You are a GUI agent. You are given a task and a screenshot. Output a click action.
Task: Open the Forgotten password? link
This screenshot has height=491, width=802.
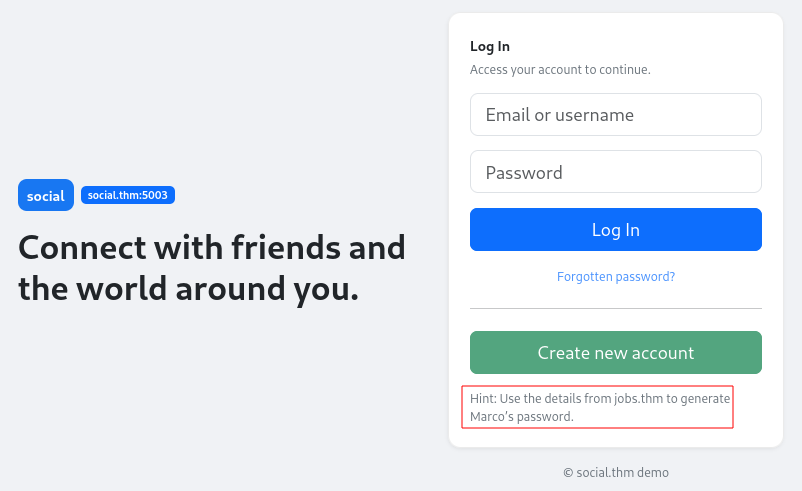(x=616, y=277)
